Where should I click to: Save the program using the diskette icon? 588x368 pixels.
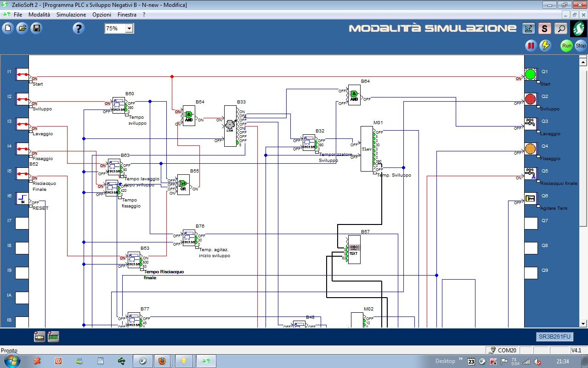coord(36,28)
